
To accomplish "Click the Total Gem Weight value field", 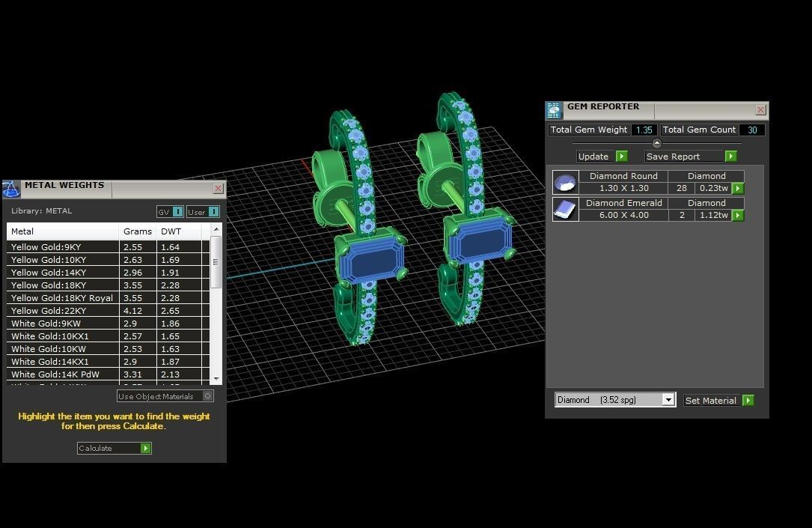I will [x=643, y=130].
